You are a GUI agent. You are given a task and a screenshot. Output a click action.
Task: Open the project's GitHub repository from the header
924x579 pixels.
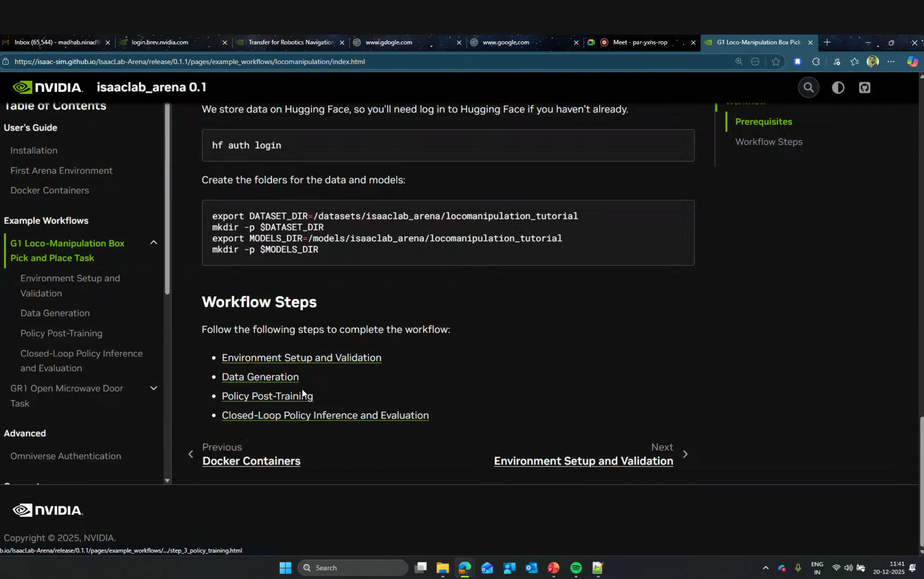(865, 87)
